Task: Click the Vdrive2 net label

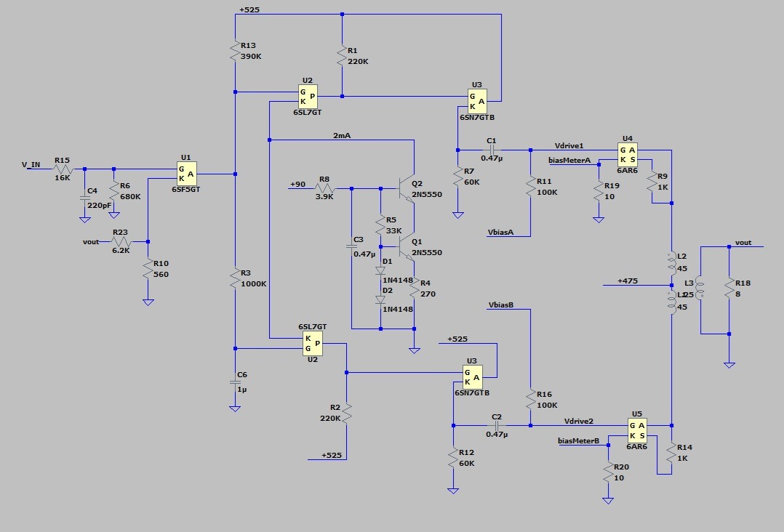Action: (578, 421)
